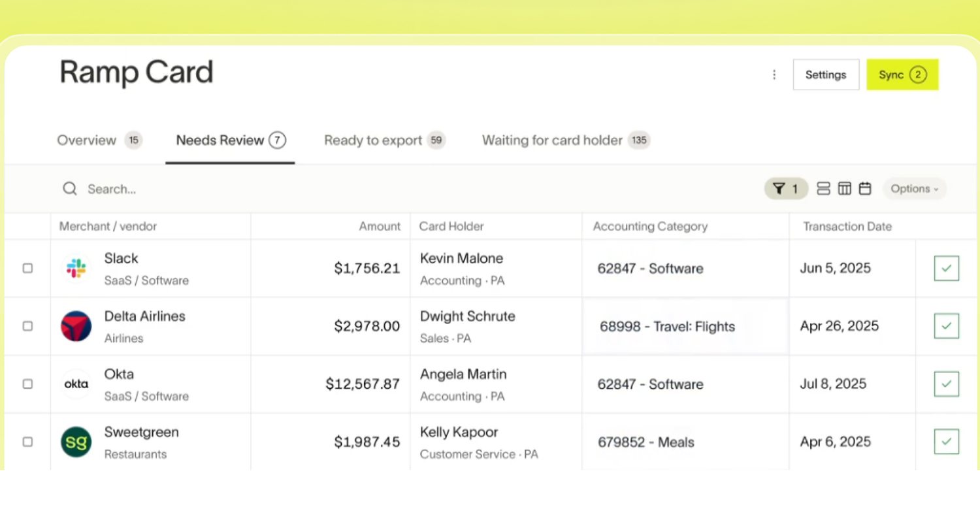The height and width of the screenshot is (513, 980).
Task: Click the Delta Airlines logo icon
Action: (x=76, y=326)
